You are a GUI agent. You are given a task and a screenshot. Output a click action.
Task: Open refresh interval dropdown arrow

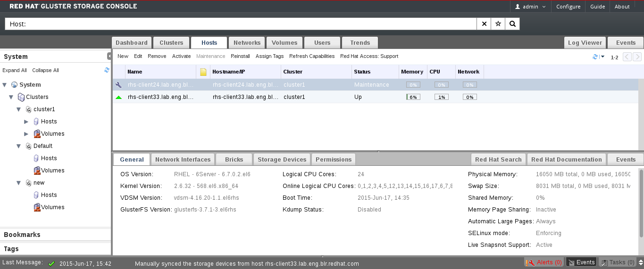click(x=602, y=57)
